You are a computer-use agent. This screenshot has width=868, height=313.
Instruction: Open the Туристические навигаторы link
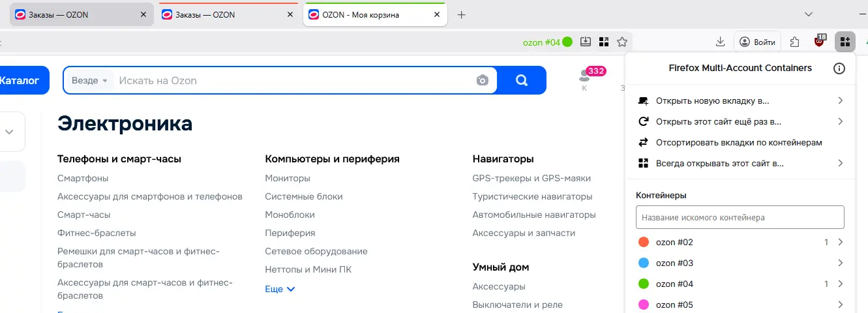[533, 196]
